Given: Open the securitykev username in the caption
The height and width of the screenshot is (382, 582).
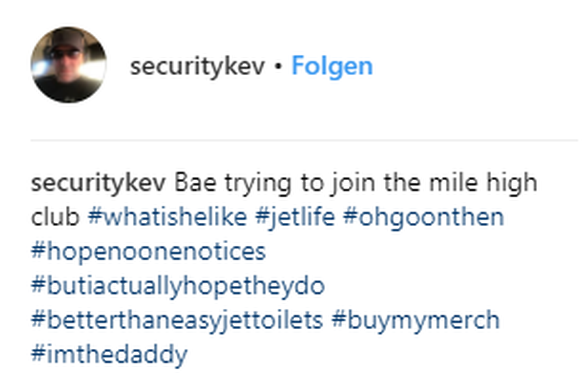Looking at the screenshot, I should [98, 183].
